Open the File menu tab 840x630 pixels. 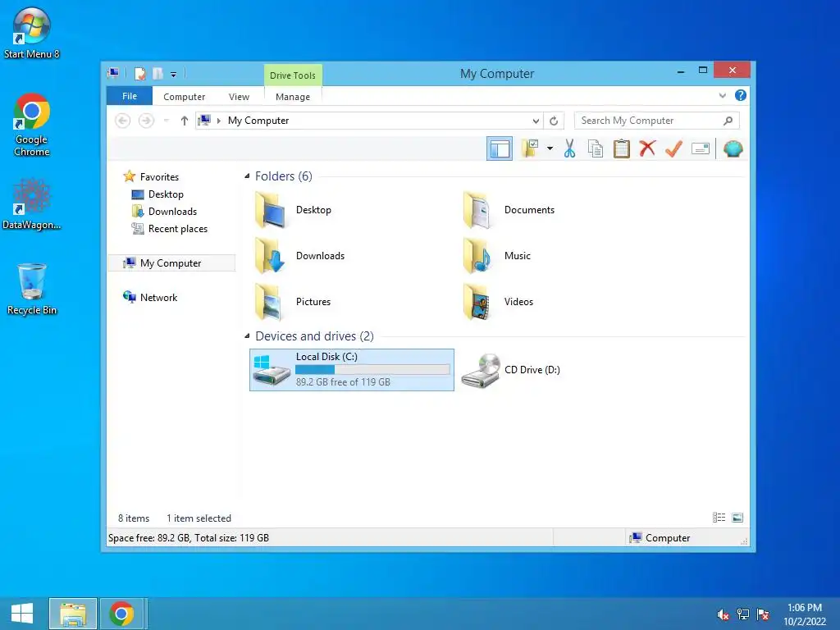coord(130,96)
